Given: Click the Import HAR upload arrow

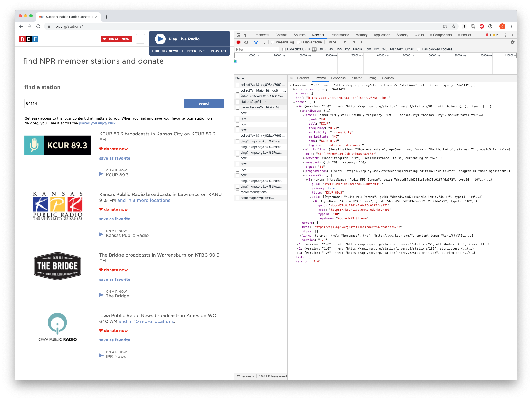Looking at the screenshot, I should point(354,42).
